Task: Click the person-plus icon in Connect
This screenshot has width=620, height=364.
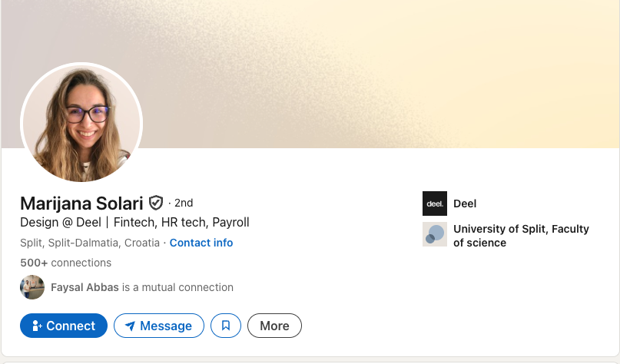Action: pyautogui.click(x=37, y=326)
